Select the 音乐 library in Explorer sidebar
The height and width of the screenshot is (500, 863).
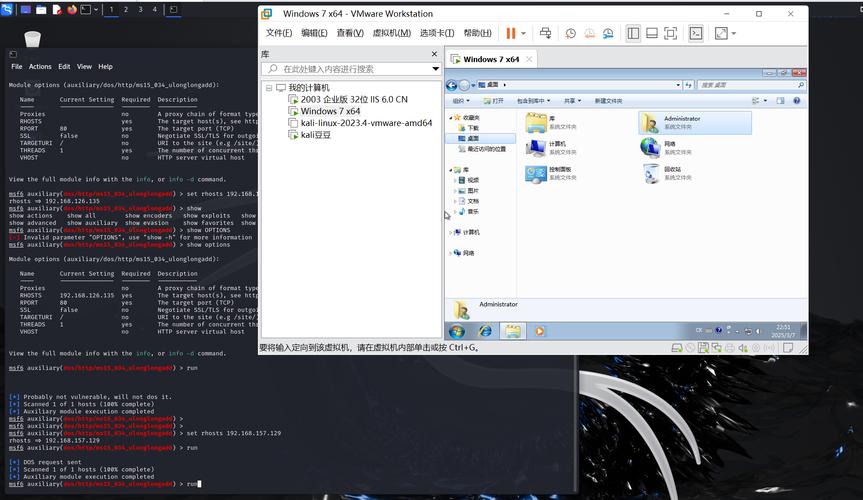tap(469, 211)
